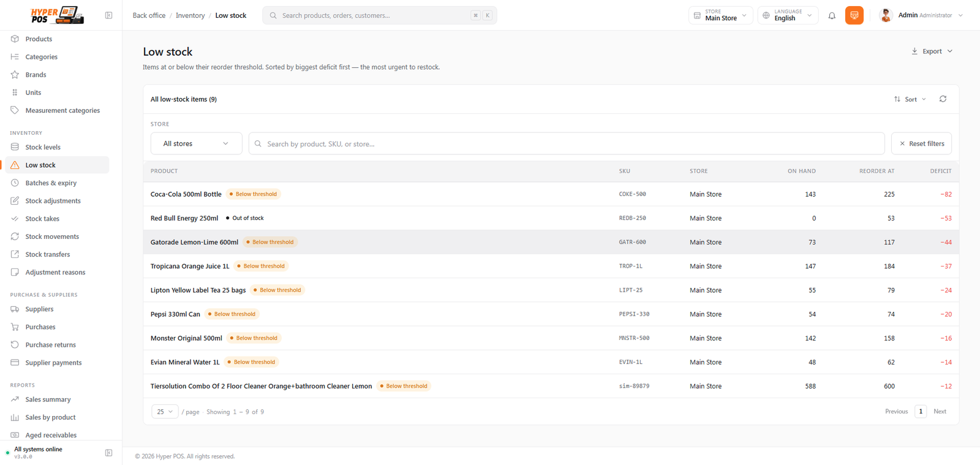The width and height of the screenshot is (980, 465).
Task: Click the Stock adjustments edit icon
Action: click(x=15, y=201)
